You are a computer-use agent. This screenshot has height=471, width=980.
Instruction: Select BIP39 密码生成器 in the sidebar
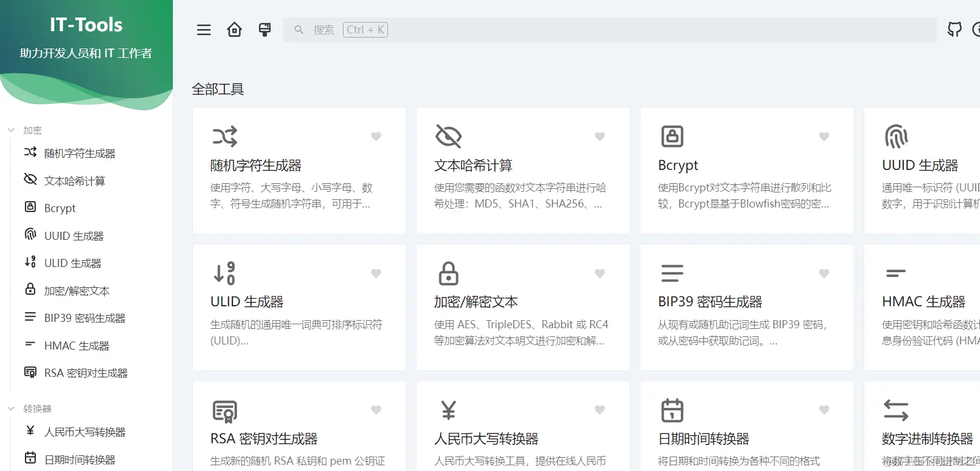click(84, 318)
